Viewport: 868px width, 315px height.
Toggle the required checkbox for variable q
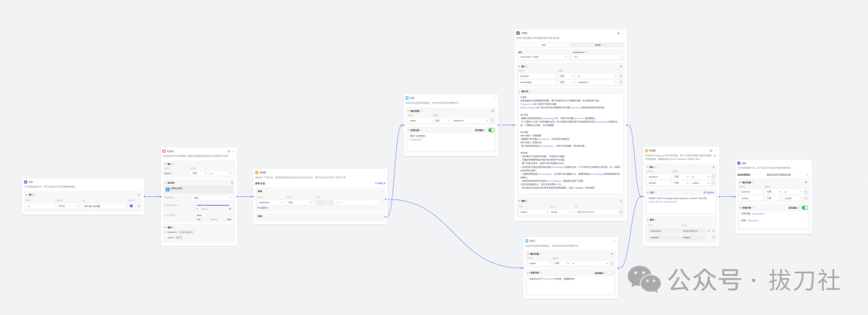click(x=131, y=206)
